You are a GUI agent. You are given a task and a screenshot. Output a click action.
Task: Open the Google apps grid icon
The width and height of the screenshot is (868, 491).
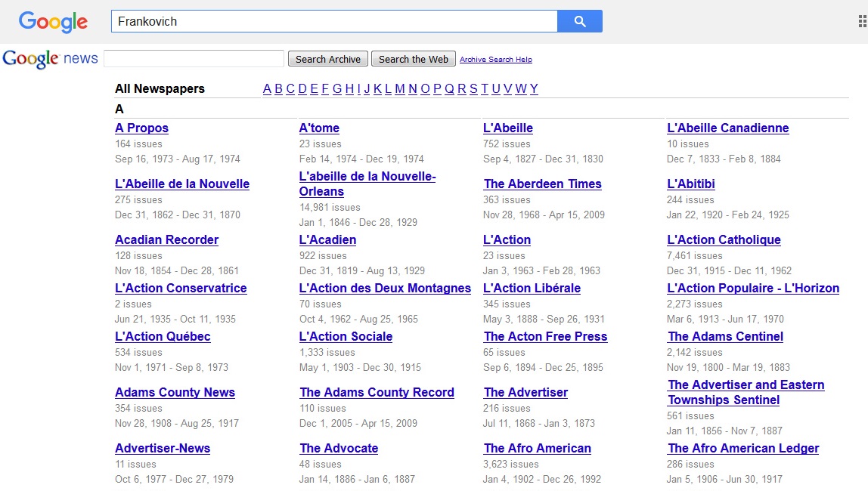[862, 22]
